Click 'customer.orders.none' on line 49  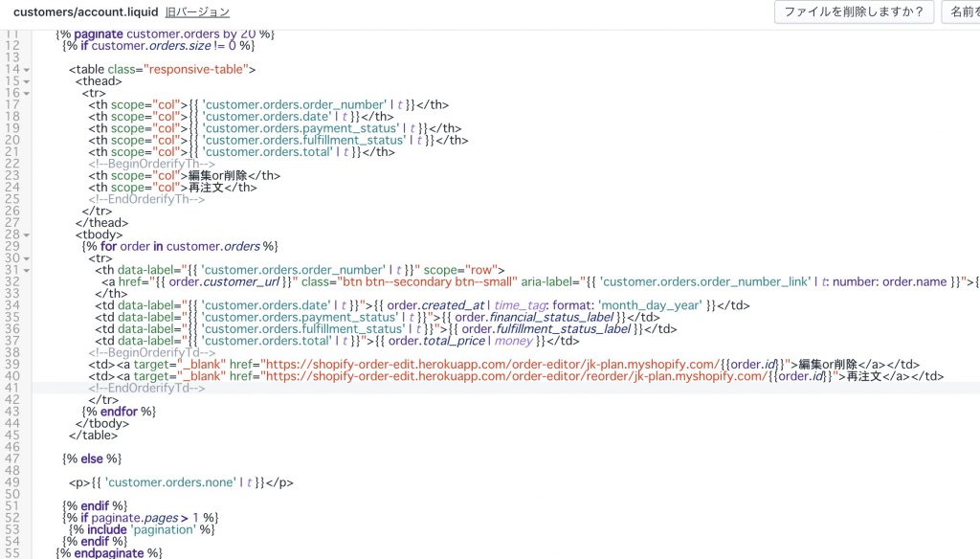[x=170, y=482]
